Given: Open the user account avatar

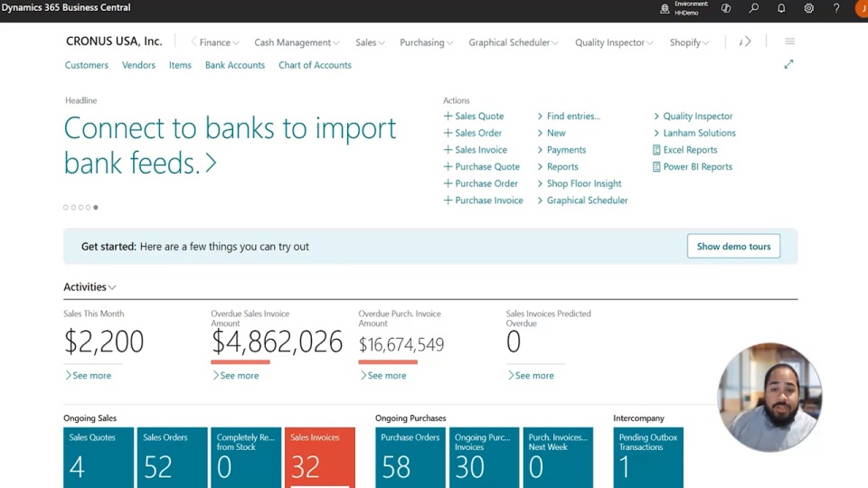Looking at the screenshot, I should tap(863, 8).
